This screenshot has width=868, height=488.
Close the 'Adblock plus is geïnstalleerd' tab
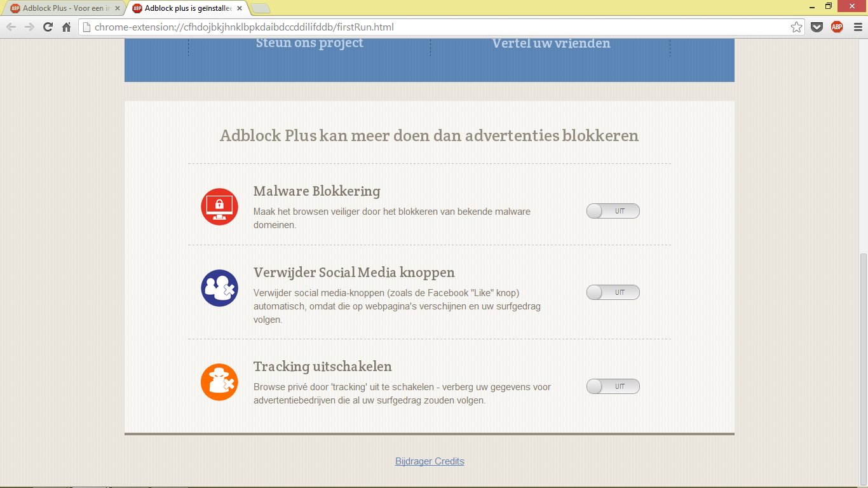239,8
